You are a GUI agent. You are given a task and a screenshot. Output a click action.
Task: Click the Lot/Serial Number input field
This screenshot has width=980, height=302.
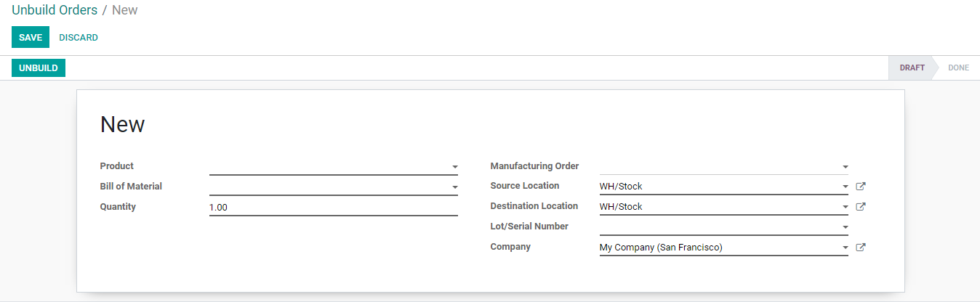(x=719, y=227)
